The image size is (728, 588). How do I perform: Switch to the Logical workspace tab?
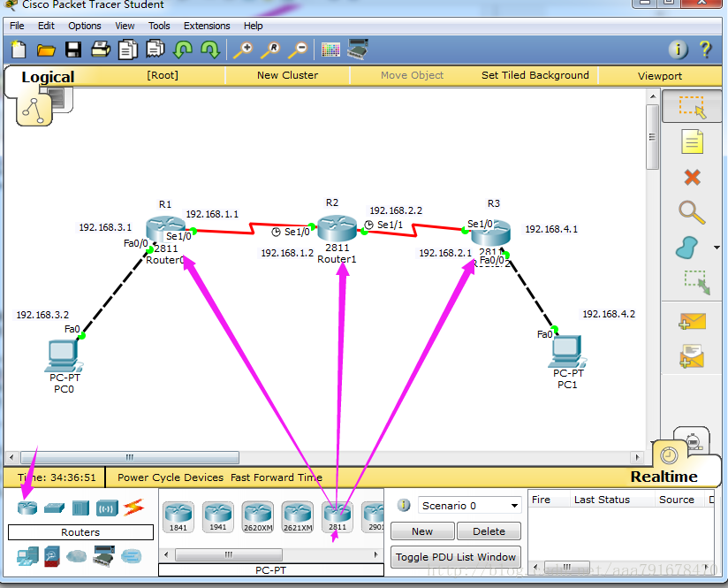tap(48, 77)
